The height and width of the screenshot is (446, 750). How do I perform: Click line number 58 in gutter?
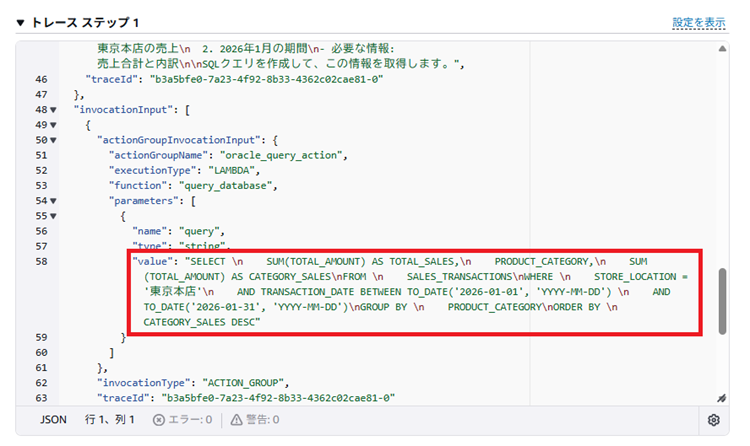click(x=40, y=261)
